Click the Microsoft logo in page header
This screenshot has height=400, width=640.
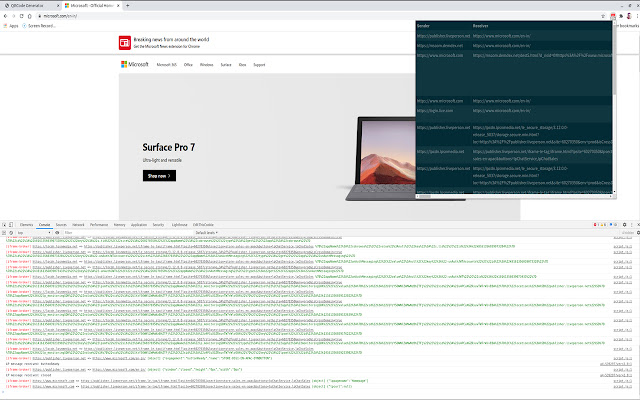click(135, 64)
